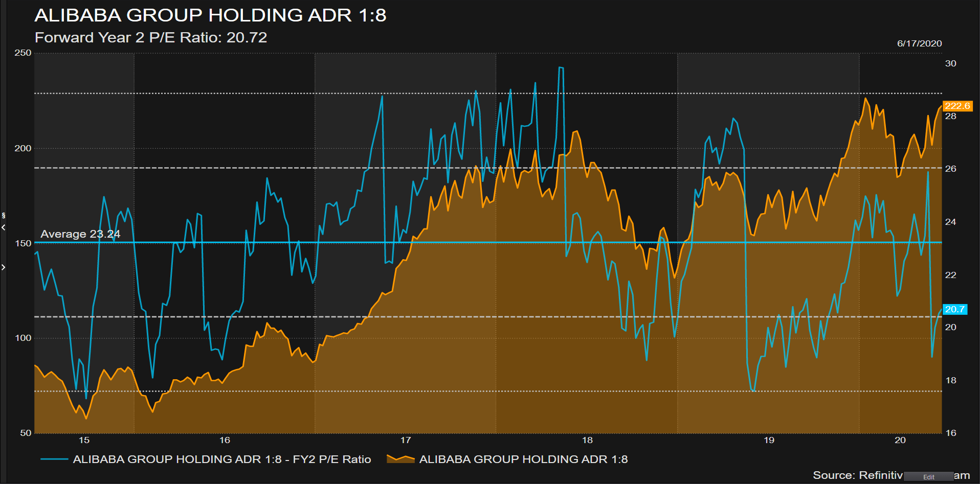Click the blue line legend marker for FY2 P/E Ratio
980x484 pixels.
54,459
